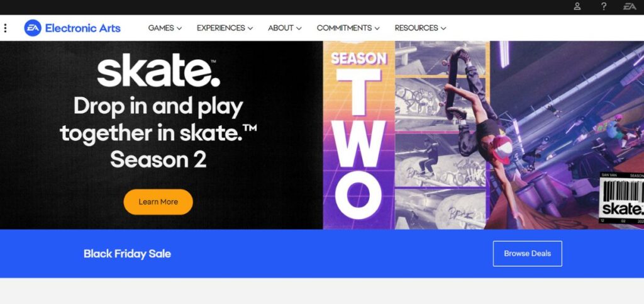Screen dimensions: 644x304
Task: Expand the ABOUT dropdown chevron
Action: click(299, 28)
